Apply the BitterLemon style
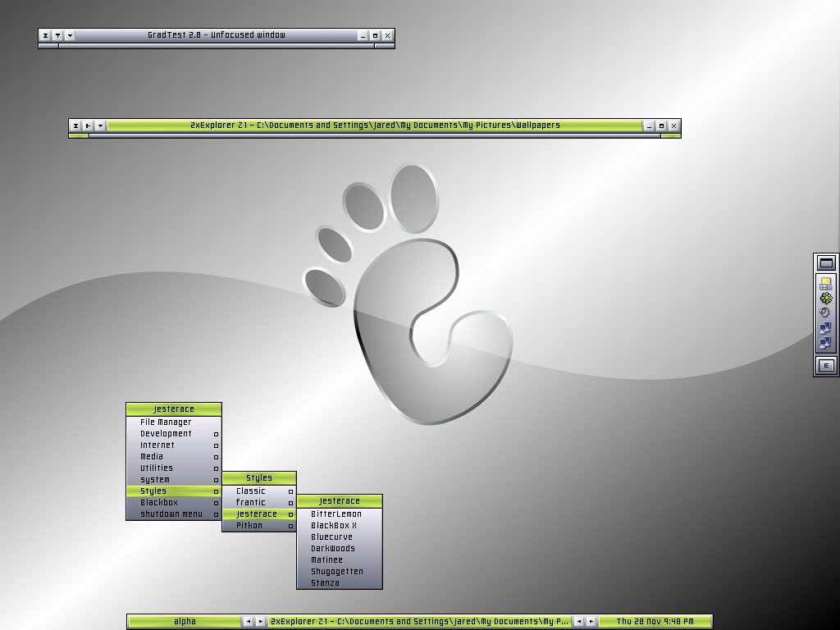 (340, 514)
